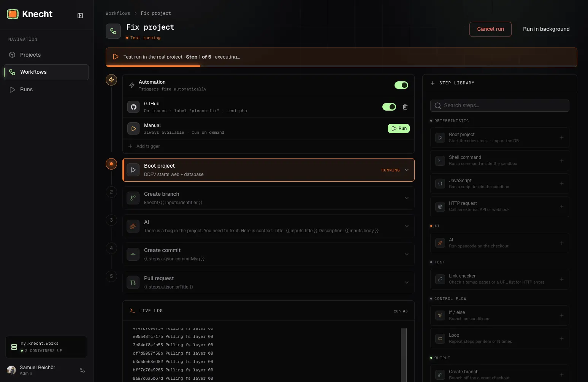Screen dimensions: 588x382
Task: Expand the Pull request step chevron
Action: pyautogui.click(x=407, y=282)
